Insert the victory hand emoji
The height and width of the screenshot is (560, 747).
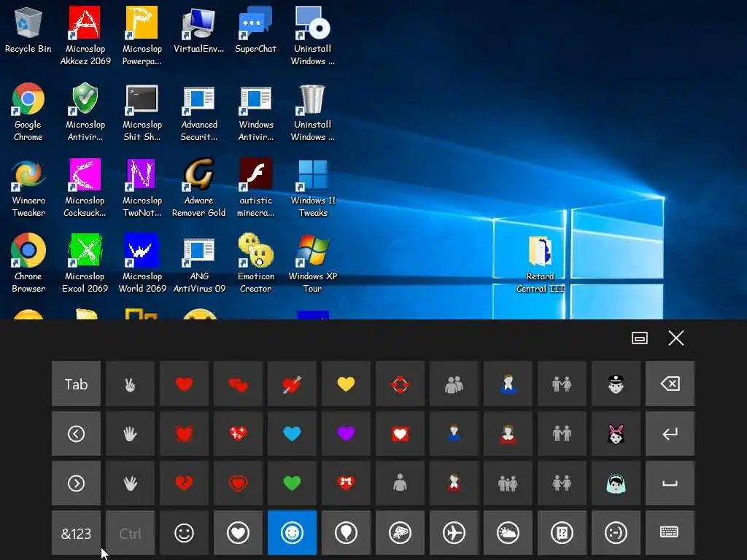[x=130, y=384]
